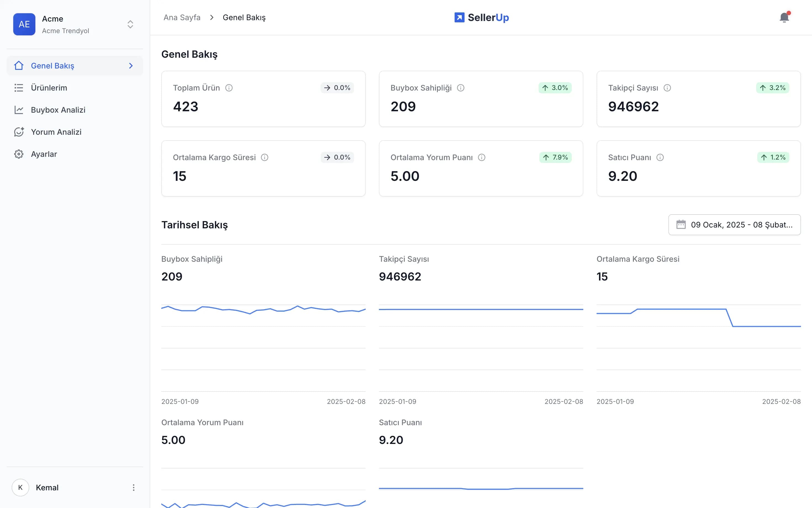The width and height of the screenshot is (812, 508).
Task: Click the Genel Bakış breadcrumb
Action: pos(244,17)
